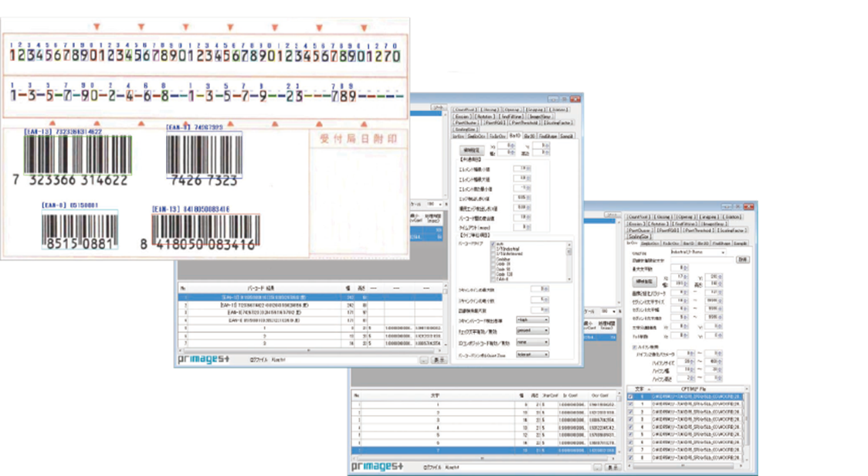The width and height of the screenshot is (868, 476).
Task: Close the front OCR settings window
Action: click(x=748, y=207)
